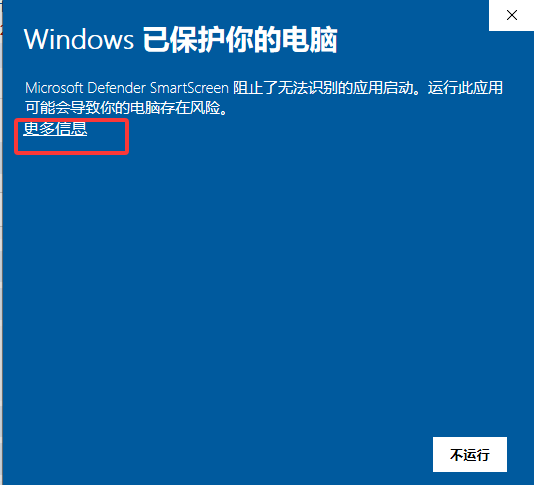Select the link inside the red highlighted box
Screen dimensions: 534x485
click(55, 129)
